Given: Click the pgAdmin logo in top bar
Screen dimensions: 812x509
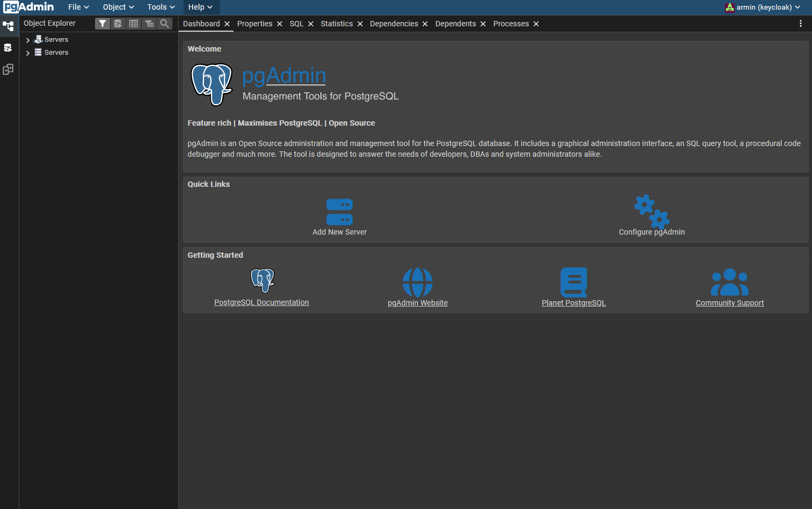Looking at the screenshot, I should pyautogui.click(x=28, y=7).
